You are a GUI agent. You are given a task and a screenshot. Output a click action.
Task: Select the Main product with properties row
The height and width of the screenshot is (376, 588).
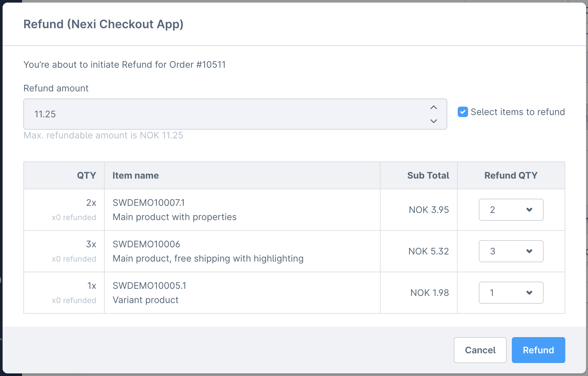pyautogui.click(x=174, y=217)
